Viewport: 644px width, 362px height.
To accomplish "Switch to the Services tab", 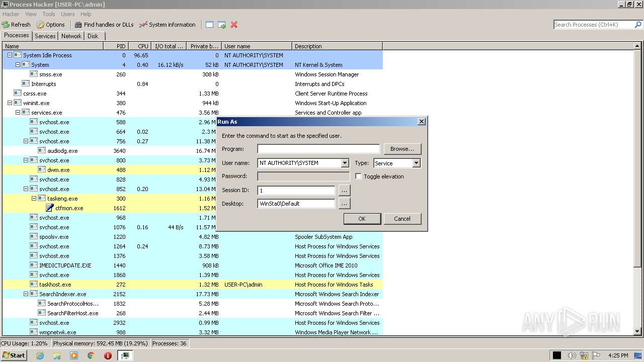I will coord(45,36).
